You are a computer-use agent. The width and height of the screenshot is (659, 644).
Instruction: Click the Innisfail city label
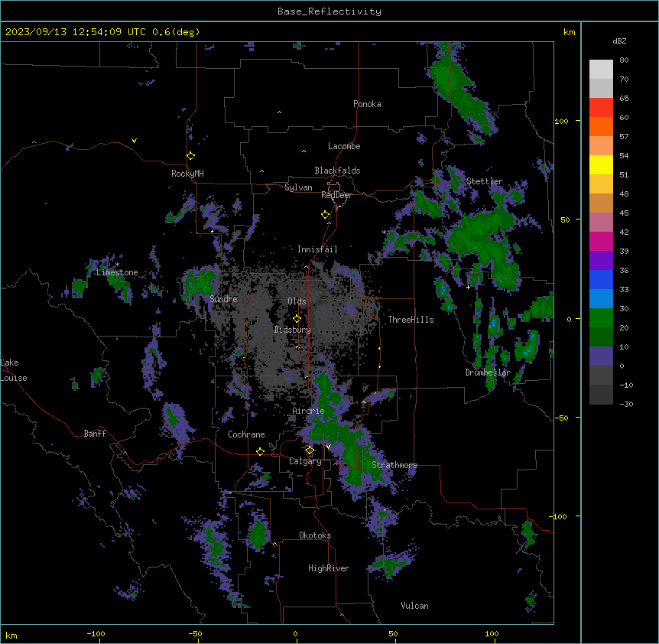tap(317, 249)
